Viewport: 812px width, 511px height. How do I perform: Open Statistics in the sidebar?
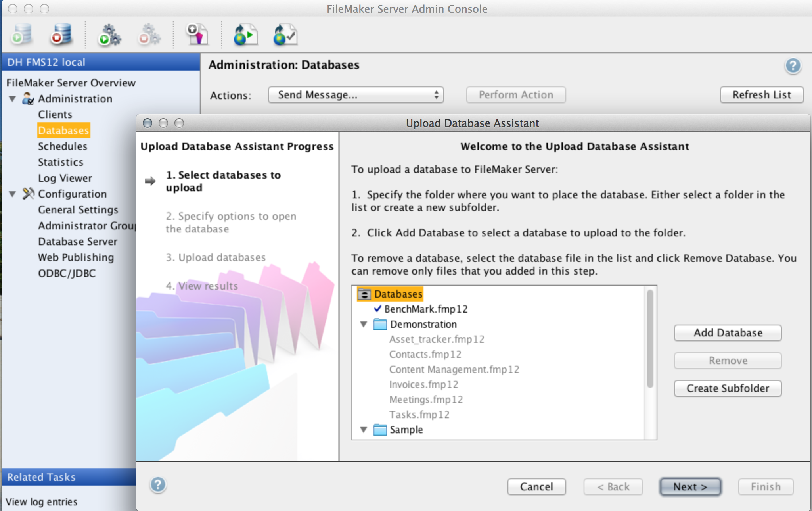pos(61,162)
